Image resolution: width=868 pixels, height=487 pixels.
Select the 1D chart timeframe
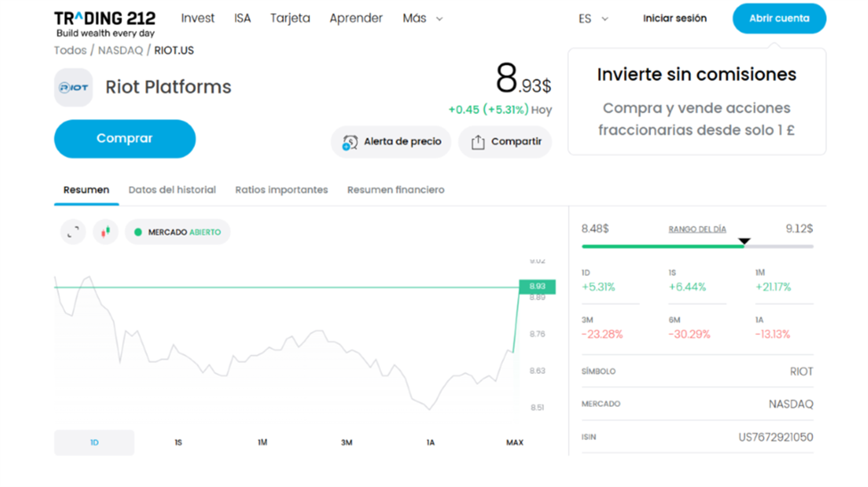tap(94, 442)
